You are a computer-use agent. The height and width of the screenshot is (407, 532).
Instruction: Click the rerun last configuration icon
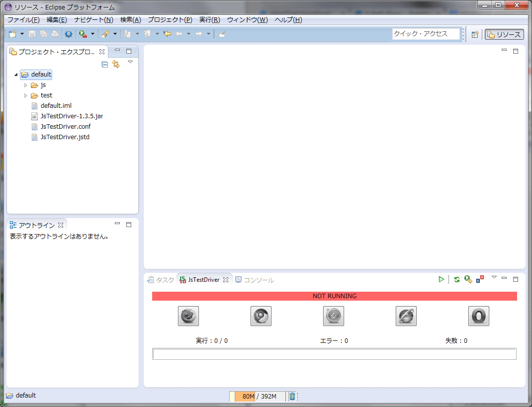(x=468, y=279)
